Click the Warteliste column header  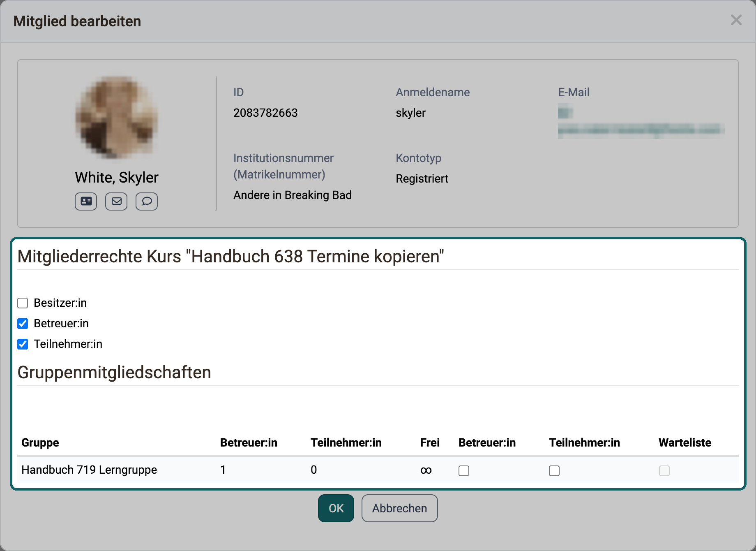(x=685, y=442)
